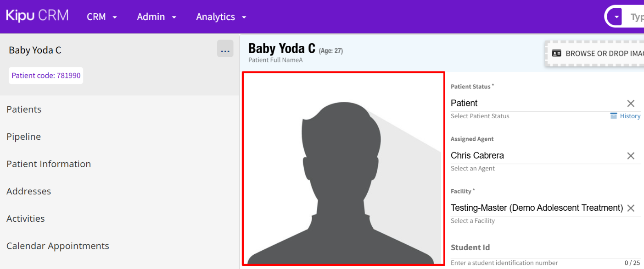Image resolution: width=644 pixels, height=269 pixels.
Task: Open the Analytics dropdown menu
Action: (x=221, y=17)
